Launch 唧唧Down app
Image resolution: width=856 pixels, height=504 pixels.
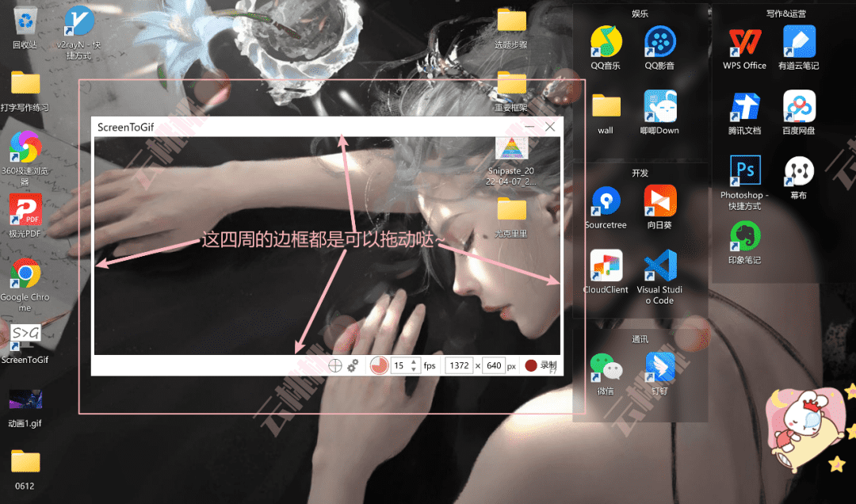(660, 106)
